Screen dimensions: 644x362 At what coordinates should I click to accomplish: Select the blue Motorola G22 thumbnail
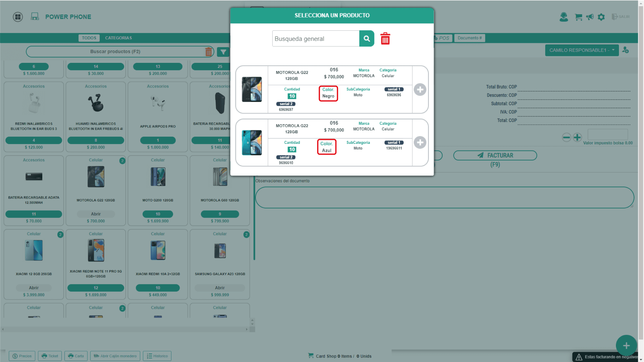coord(252,143)
